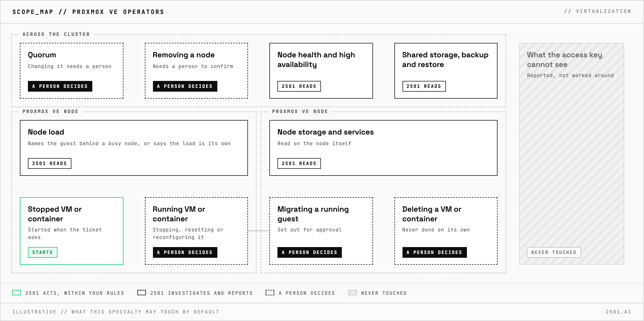The height and width of the screenshot is (321, 644).
Task: Click the STARTS badge on Stopped VM card
Action: [x=43, y=252]
